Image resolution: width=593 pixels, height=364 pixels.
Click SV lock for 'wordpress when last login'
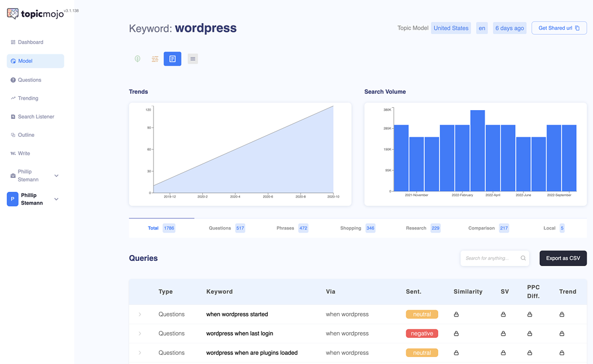(503, 333)
